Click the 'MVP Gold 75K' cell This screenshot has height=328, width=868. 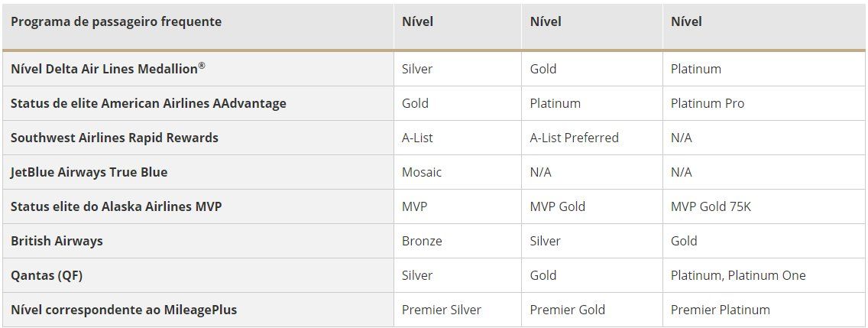click(x=711, y=206)
